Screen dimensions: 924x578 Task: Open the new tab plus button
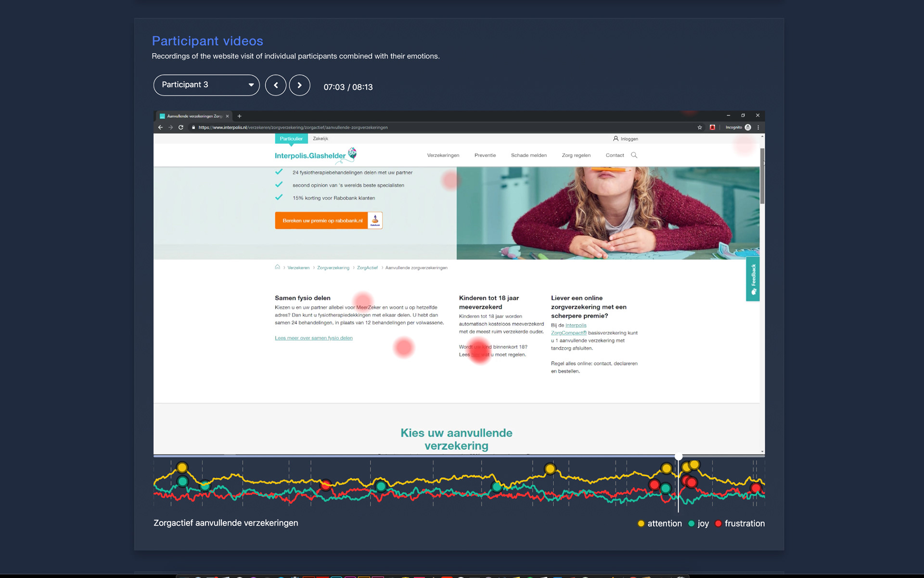pos(239,116)
